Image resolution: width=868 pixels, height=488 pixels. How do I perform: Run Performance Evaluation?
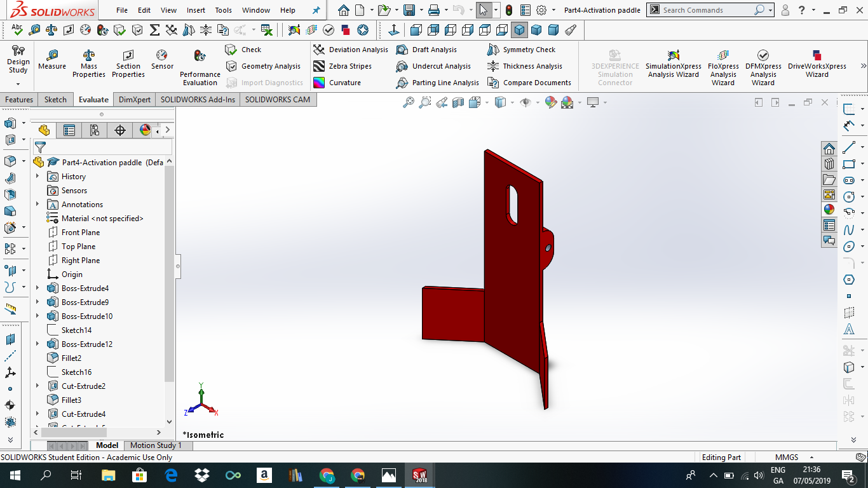(x=200, y=68)
